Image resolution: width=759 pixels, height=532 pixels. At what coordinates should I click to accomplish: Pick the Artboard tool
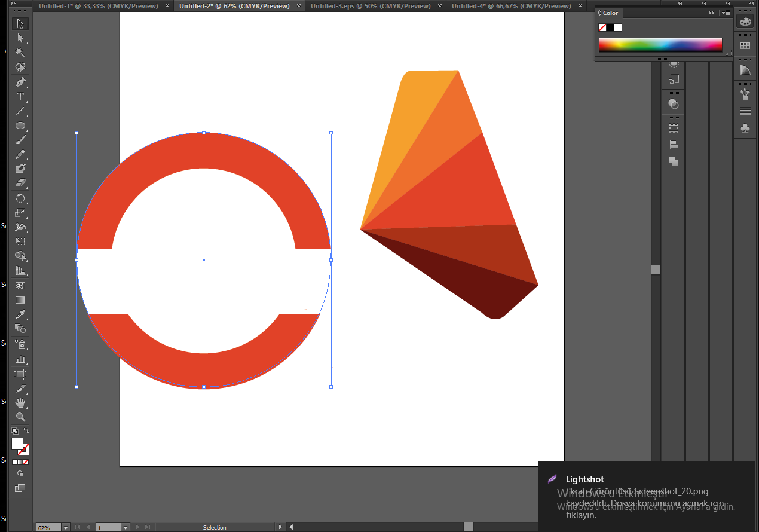pyautogui.click(x=20, y=374)
